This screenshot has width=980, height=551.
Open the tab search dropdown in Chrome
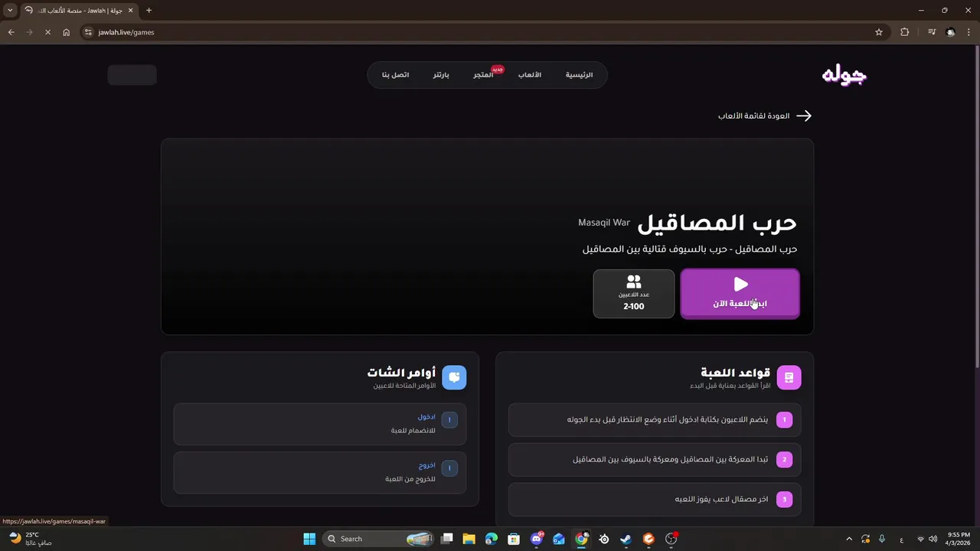click(x=10, y=10)
